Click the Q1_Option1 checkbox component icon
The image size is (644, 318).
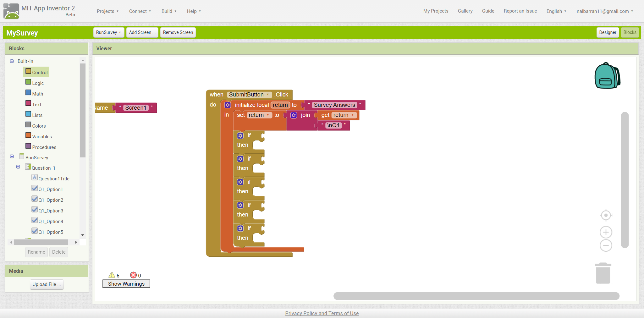click(x=35, y=188)
